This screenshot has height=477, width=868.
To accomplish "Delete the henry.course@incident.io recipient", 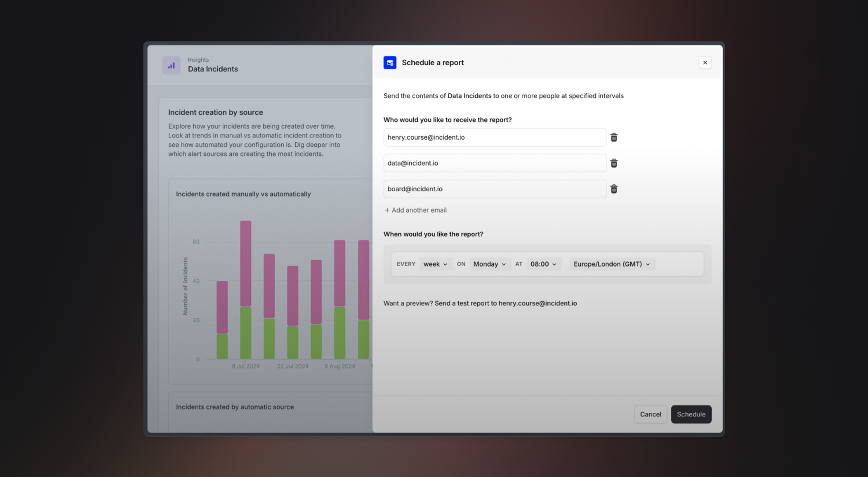I will click(614, 137).
